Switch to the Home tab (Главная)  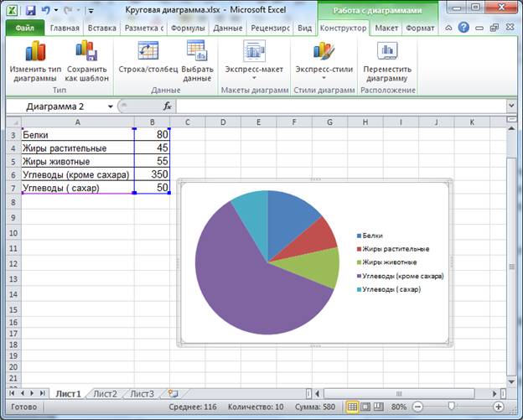[x=65, y=28]
